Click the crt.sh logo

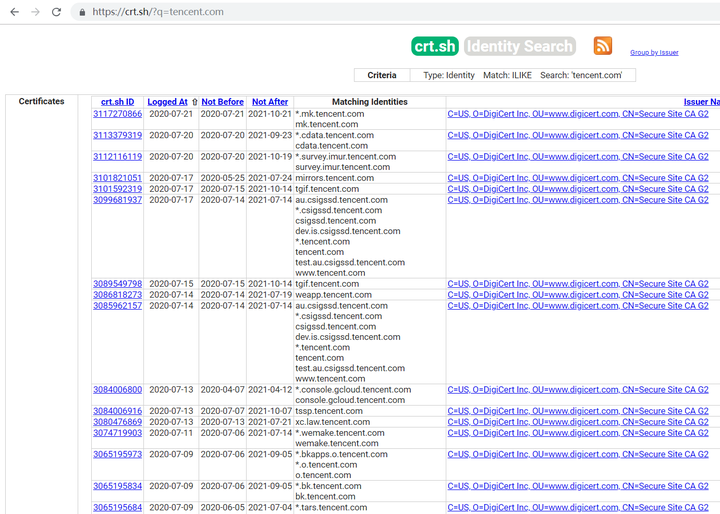click(434, 46)
